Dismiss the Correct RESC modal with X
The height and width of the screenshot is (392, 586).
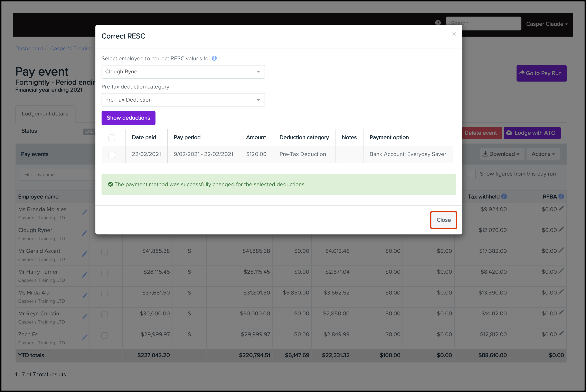click(454, 34)
